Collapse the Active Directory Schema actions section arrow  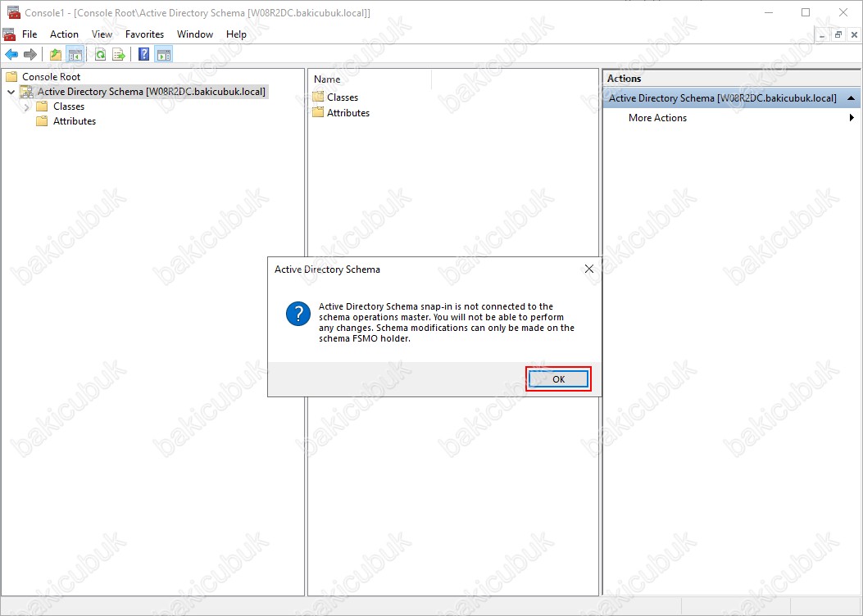pyautogui.click(x=852, y=98)
